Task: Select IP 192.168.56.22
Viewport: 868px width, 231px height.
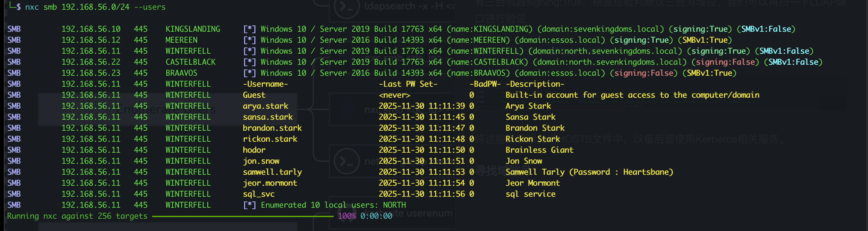Action: point(91,62)
